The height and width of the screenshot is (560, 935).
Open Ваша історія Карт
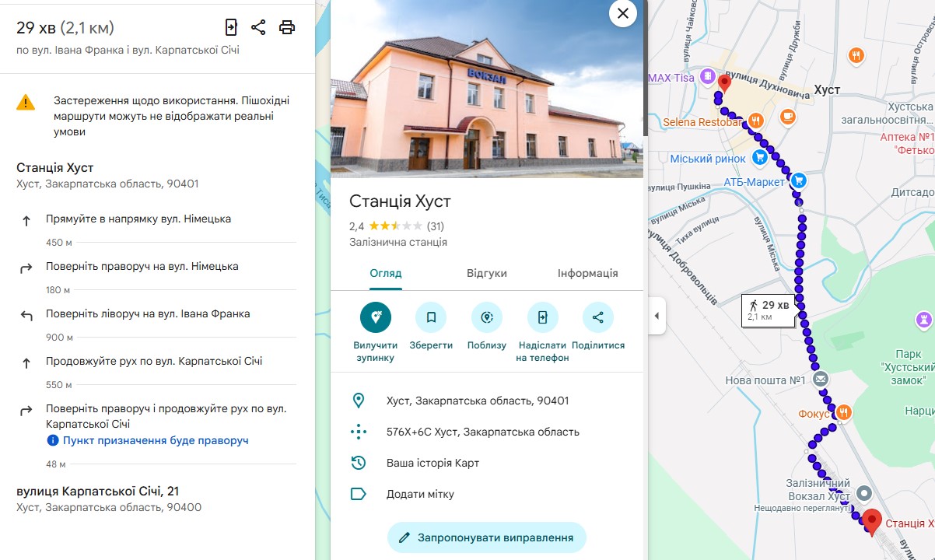pos(432,463)
